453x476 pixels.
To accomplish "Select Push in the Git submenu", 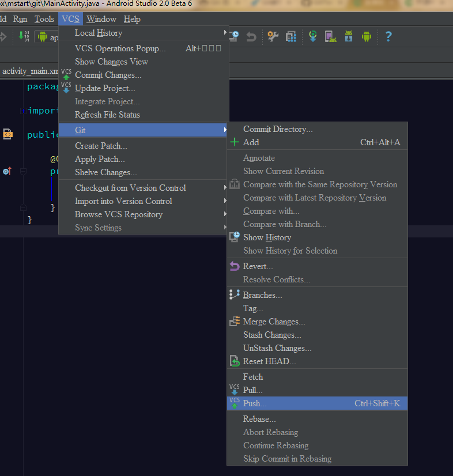I will pos(318,403).
